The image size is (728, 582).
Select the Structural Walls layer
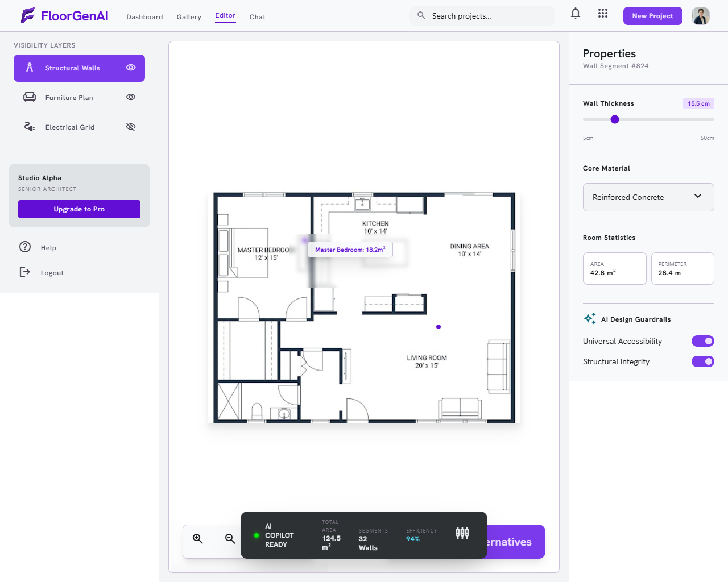[x=79, y=68]
